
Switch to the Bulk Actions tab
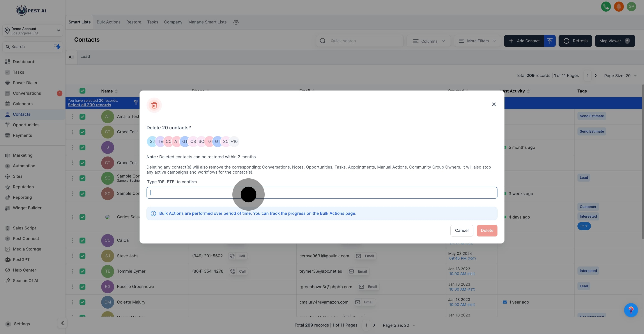point(108,22)
